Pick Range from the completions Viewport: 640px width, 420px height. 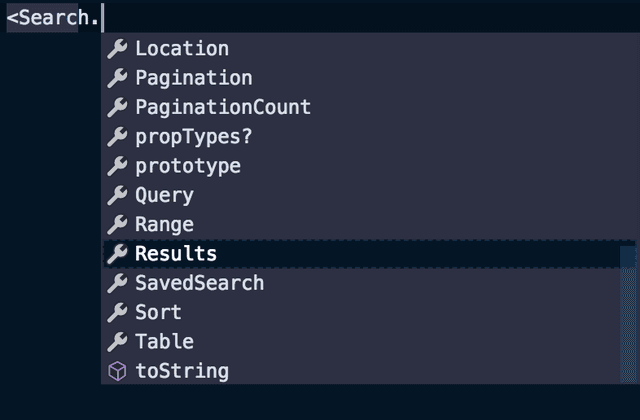pos(165,225)
